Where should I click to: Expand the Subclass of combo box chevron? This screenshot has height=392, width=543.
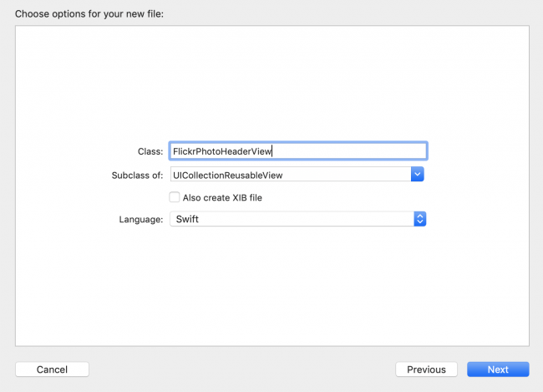point(419,174)
